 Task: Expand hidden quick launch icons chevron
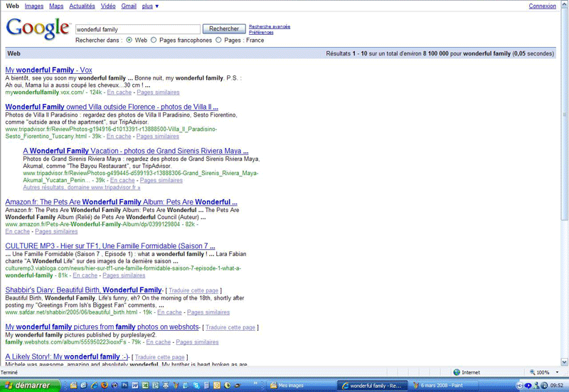pos(255,384)
